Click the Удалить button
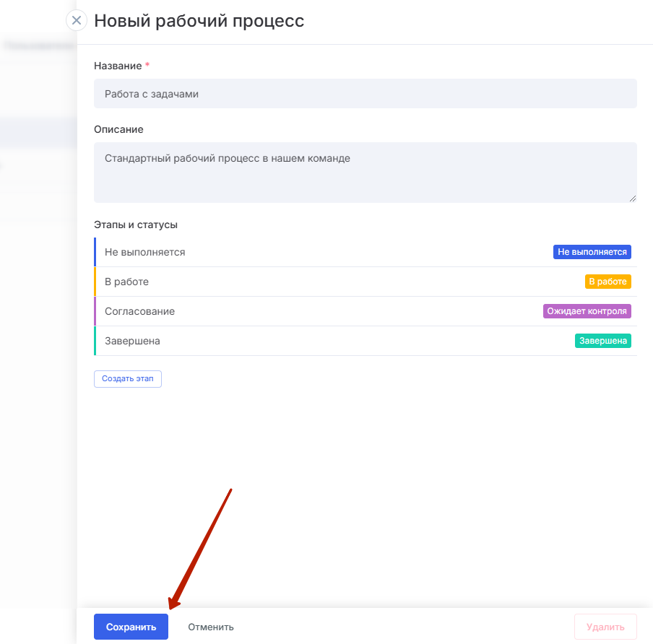This screenshot has height=644, width=653. [605, 627]
